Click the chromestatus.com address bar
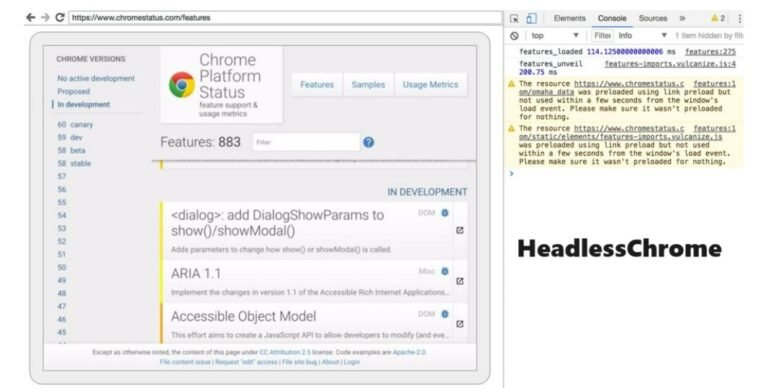The image size is (768, 388). coord(285,18)
